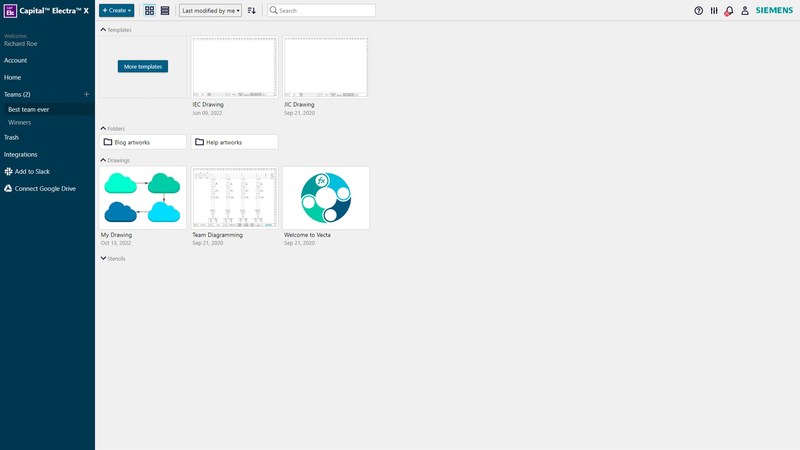This screenshot has height=450, width=800.
Task: Click the More templates button
Action: coord(143,66)
